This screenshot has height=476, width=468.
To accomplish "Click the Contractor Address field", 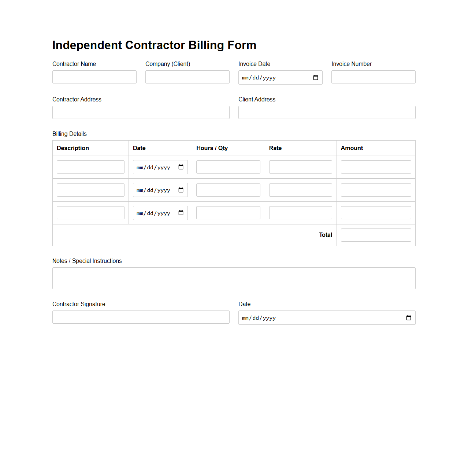I will 141,112.
